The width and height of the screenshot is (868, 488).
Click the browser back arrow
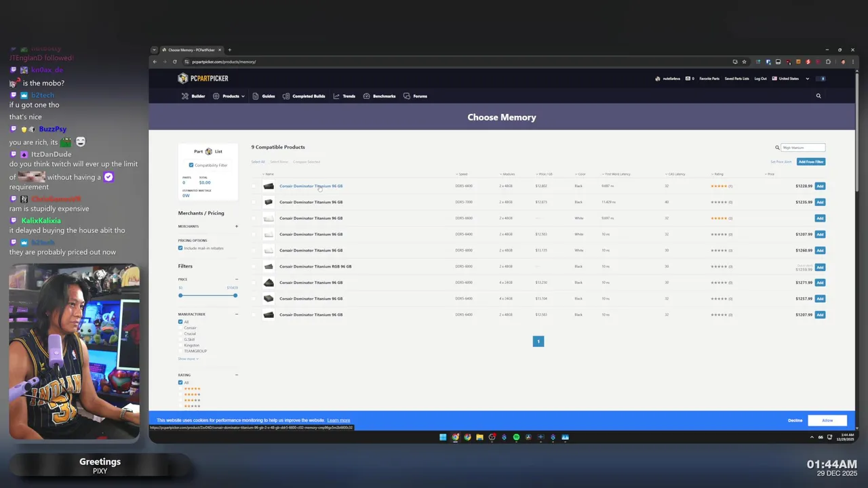pos(155,62)
